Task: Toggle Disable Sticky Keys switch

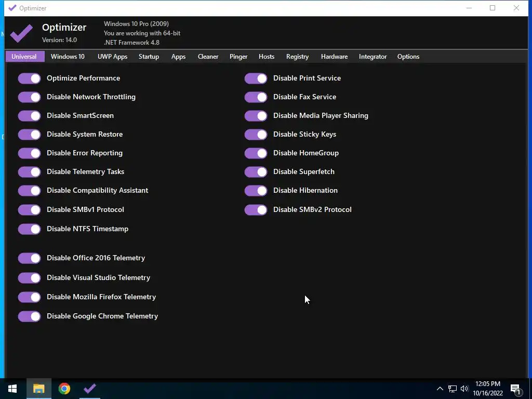Action: (x=256, y=135)
